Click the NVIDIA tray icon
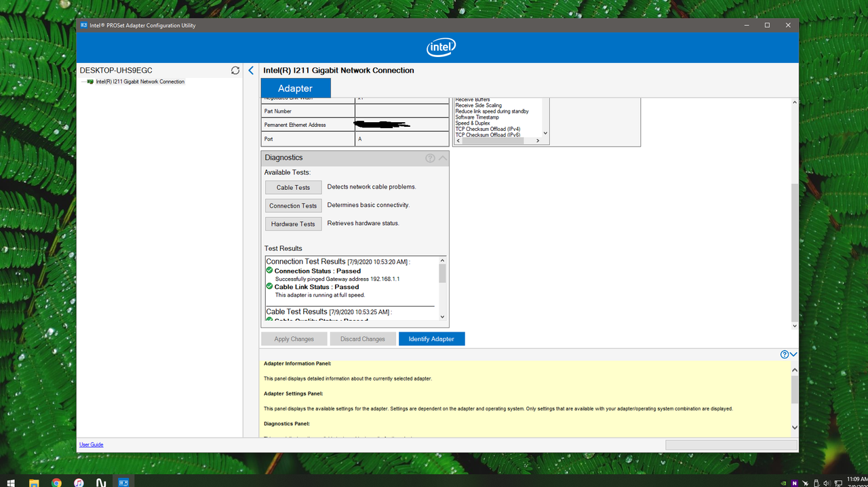 785,483
